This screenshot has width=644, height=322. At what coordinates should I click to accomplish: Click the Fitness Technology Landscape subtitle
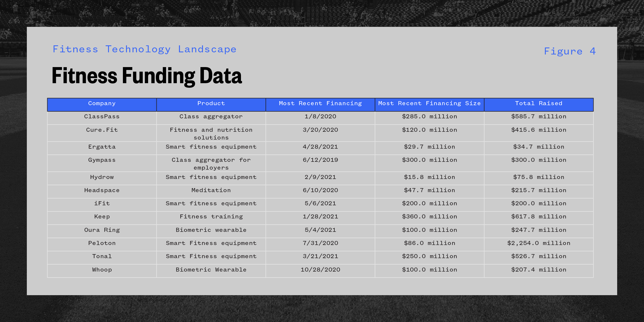(x=144, y=49)
